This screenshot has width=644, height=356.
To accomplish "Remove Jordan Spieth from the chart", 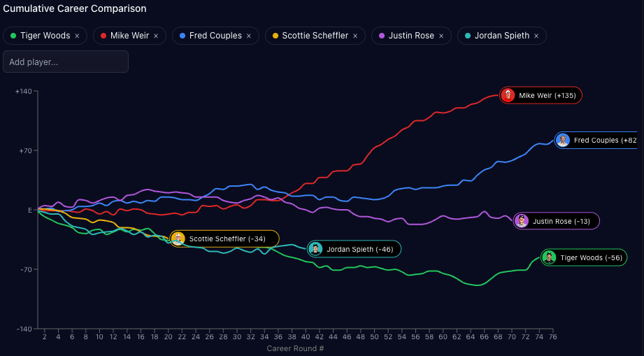I will click(x=536, y=36).
